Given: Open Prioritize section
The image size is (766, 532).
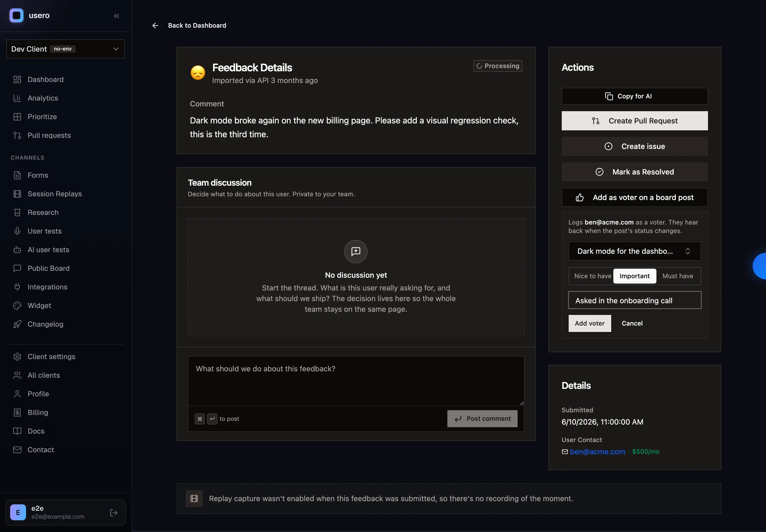Looking at the screenshot, I should coord(66,117).
